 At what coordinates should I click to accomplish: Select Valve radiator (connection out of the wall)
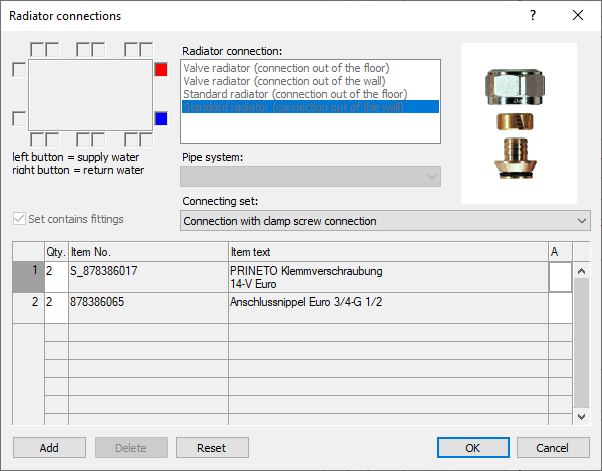[284, 81]
